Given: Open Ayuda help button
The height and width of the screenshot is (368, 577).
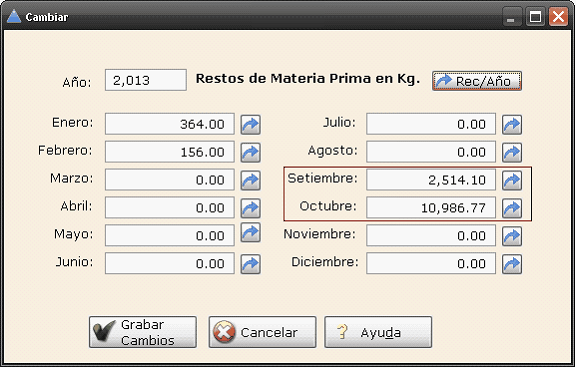Looking at the screenshot, I should point(378,332).
